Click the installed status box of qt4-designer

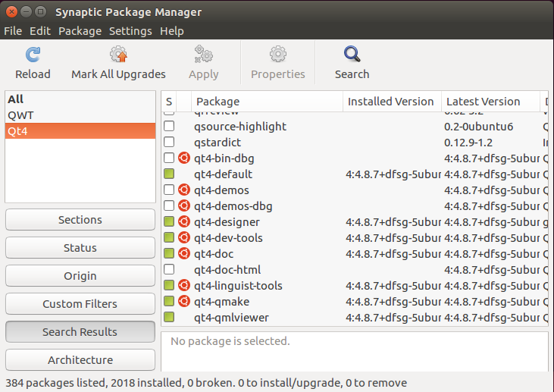click(169, 221)
